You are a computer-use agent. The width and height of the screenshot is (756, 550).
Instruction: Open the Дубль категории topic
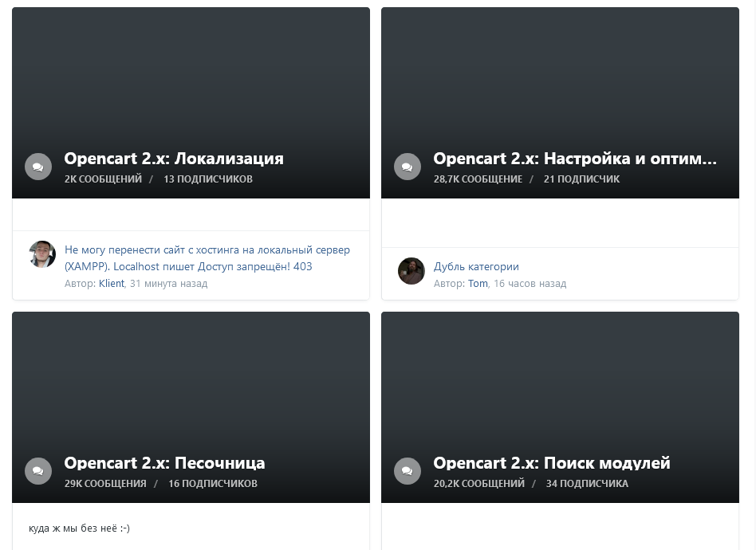pos(476,266)
